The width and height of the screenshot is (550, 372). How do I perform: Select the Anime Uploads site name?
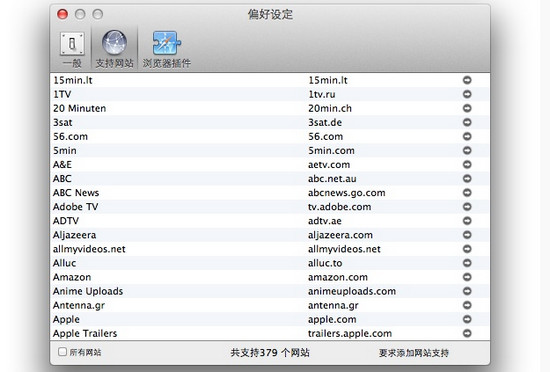point(88,291)
